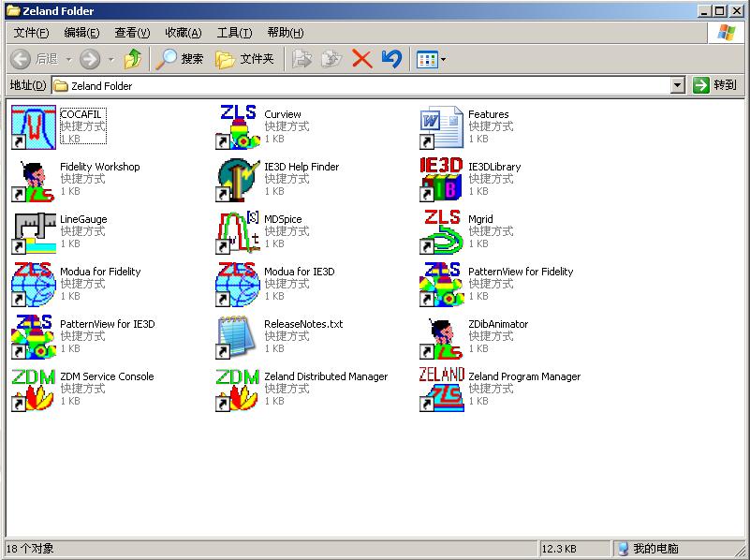Click the folder icon in the title bar
This screenshot has height=560, width=750.
(13, 11)
